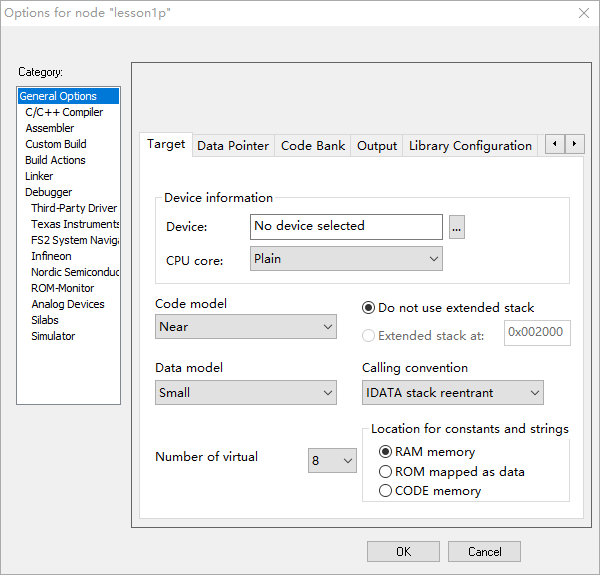The image size is (600, 575).
Task: Select Analog Devices entry
Action: (x=68, y=305)
